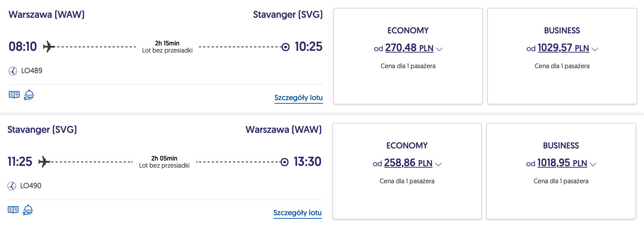Screen dimensions: 644x228
Task: Click the LO490 flight number
Action: tap(31, 186)
